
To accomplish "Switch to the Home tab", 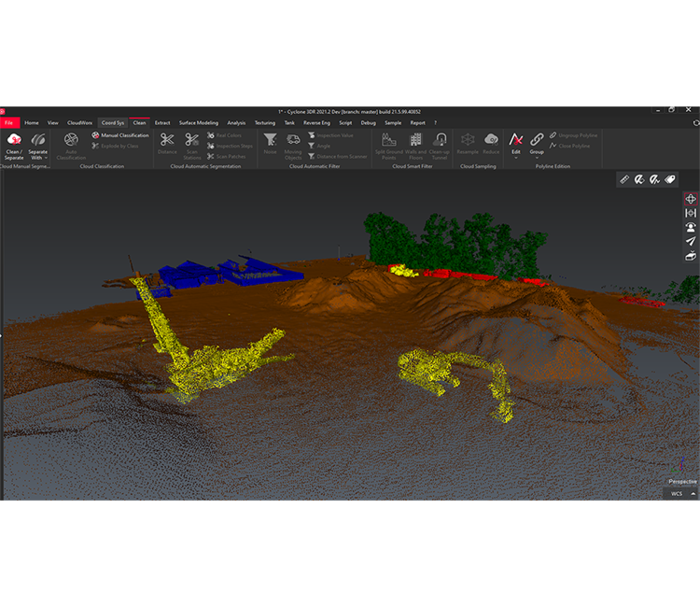I will 31,123.
